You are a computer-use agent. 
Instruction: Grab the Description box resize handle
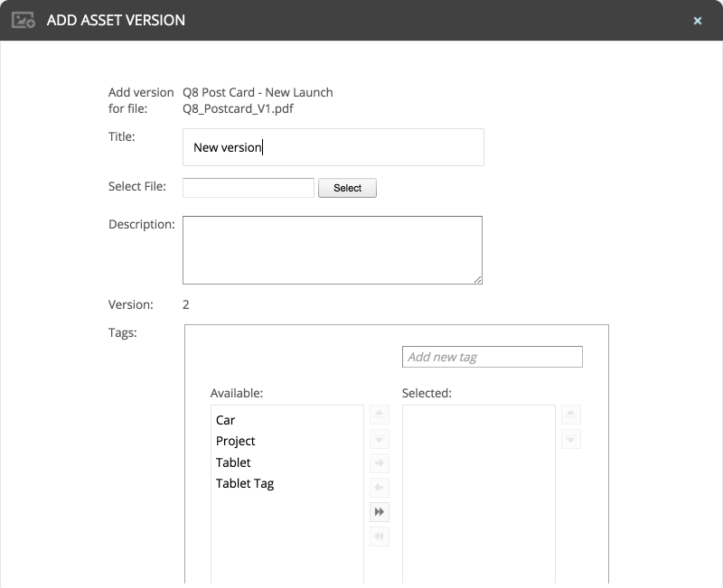pos(477,279)
